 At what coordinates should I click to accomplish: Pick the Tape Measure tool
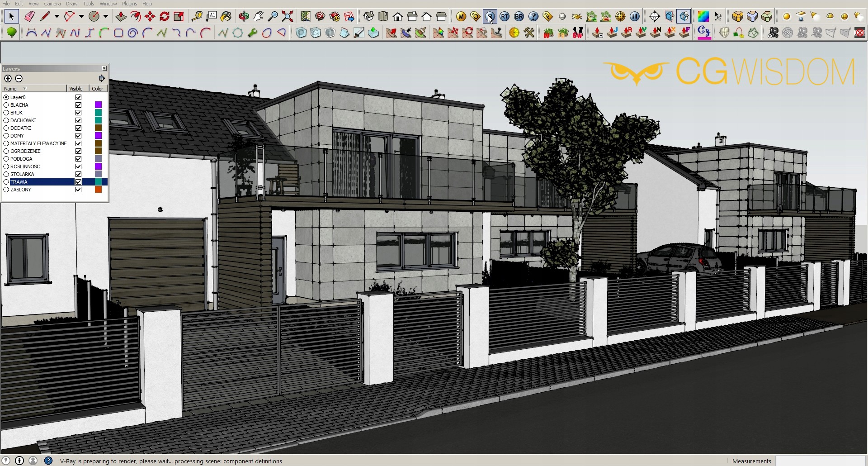(197, 17)
